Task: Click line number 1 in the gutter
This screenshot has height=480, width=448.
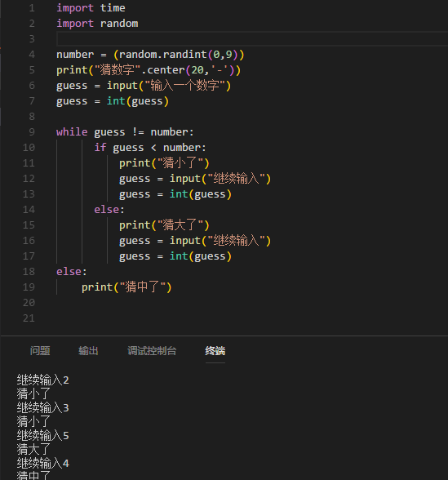Action: [32, 8]
